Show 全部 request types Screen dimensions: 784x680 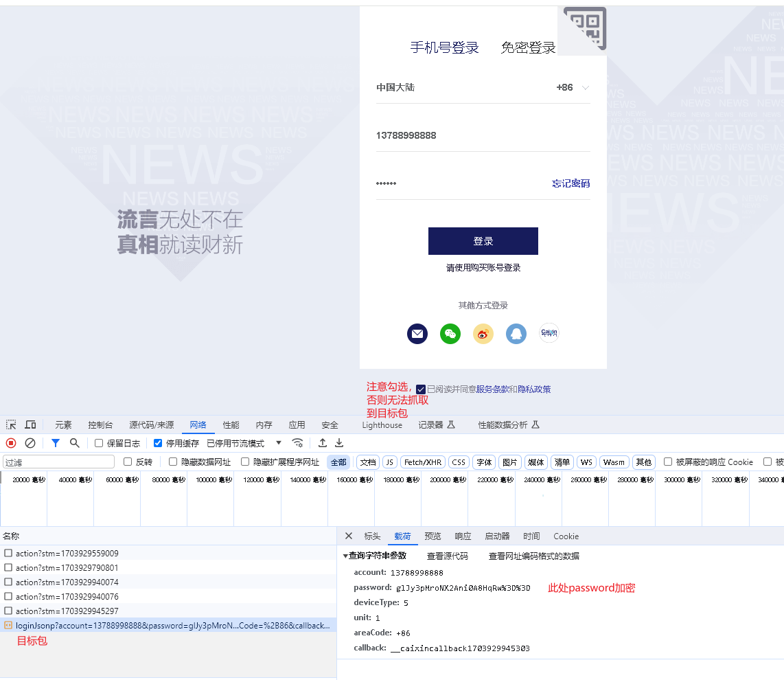pos(338,462)
